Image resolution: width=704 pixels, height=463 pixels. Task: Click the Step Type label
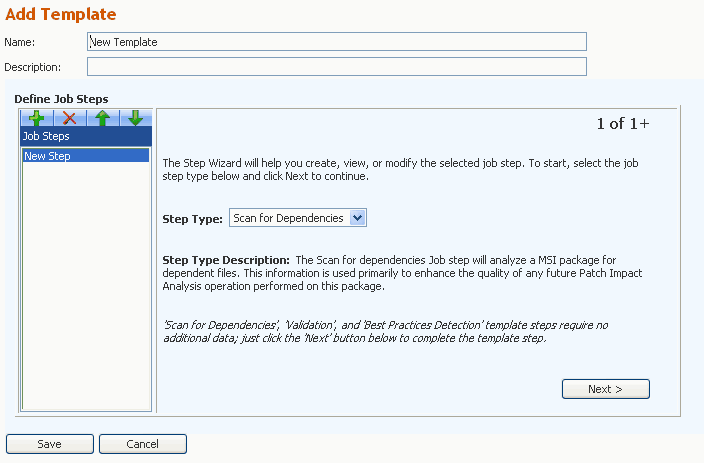coord(192,219)
